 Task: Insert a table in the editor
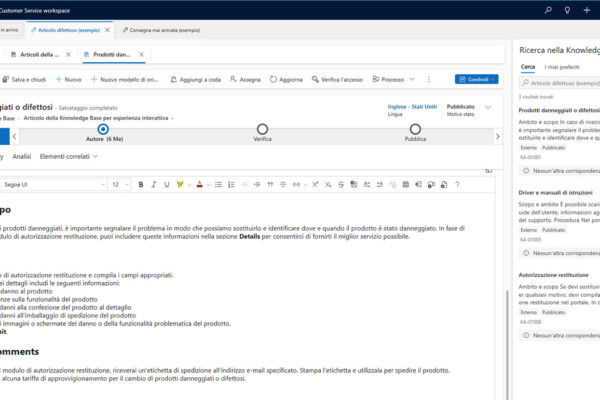tap(406, 184)
